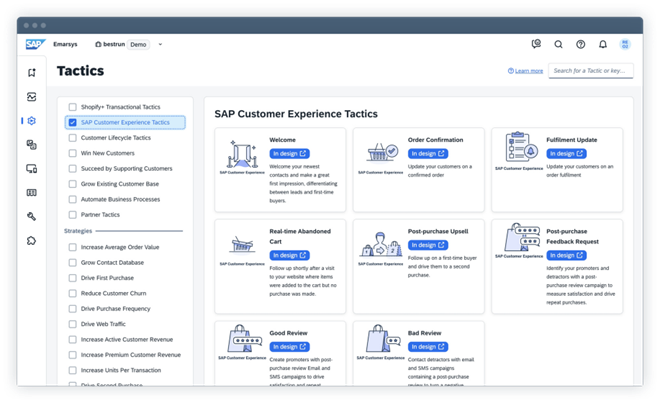Click the search magnifier in top bar

coord(558,44)
